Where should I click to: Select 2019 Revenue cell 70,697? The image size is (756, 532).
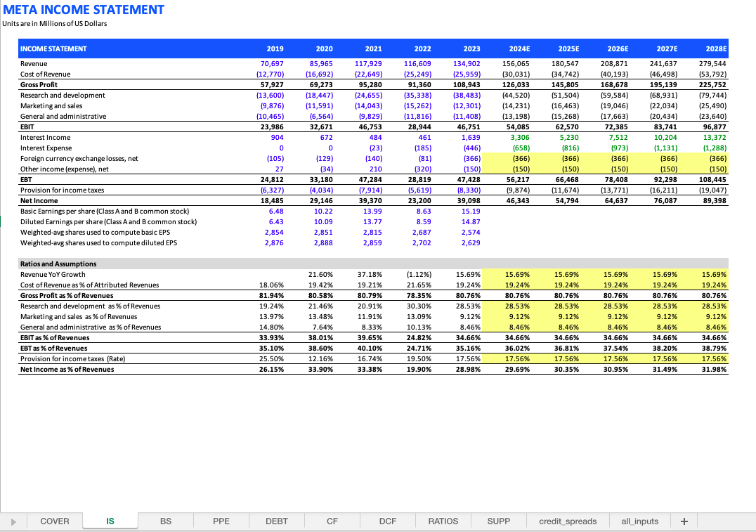(272, 63)
